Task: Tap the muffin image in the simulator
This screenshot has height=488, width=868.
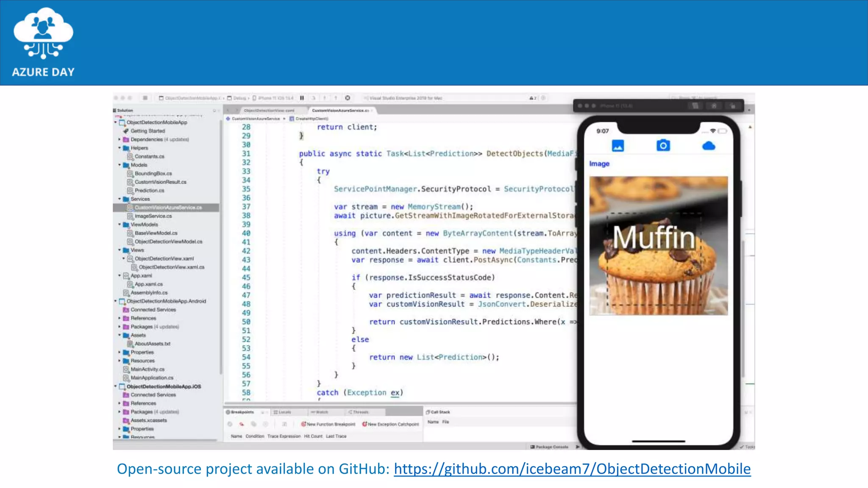Action: click(659, 246)
